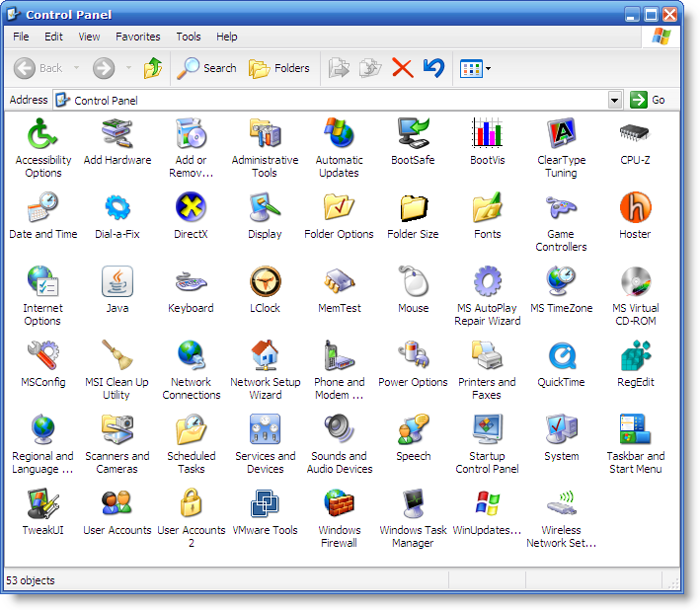The height and width of the screenshot is (610, 700).
Task: Open Game Controllers icon
Action: click(561, 207)
